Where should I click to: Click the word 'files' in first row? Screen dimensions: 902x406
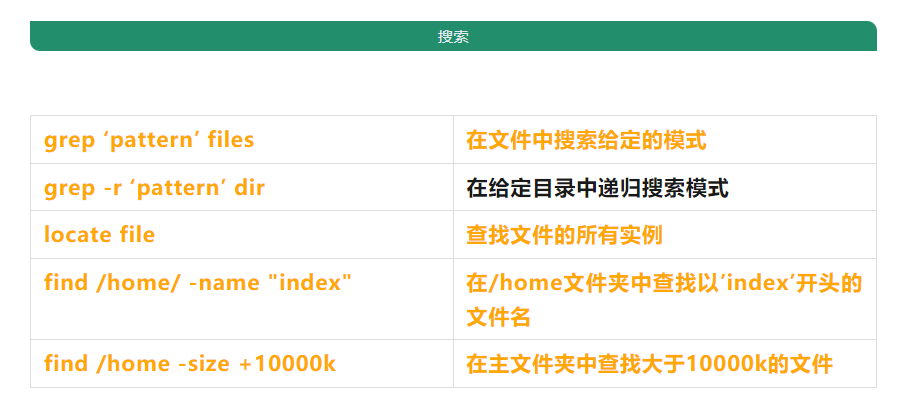230,140
